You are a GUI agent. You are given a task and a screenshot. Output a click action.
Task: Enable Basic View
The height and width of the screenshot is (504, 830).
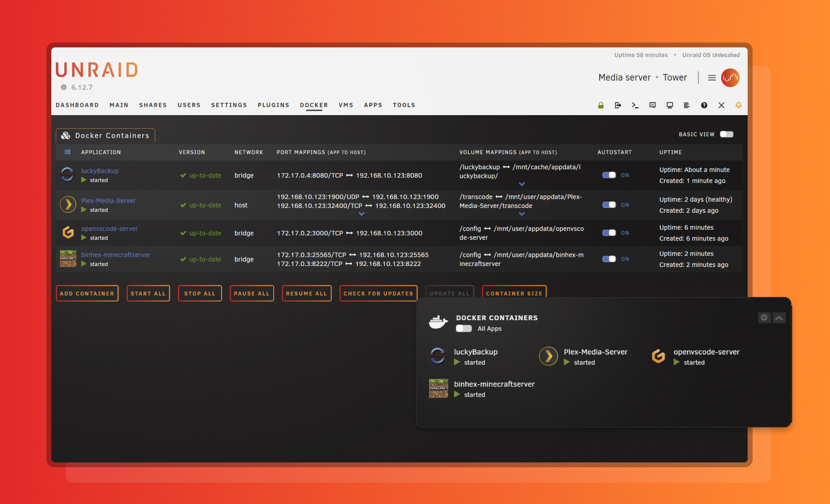pyautogui.click(x=726, y=134)
